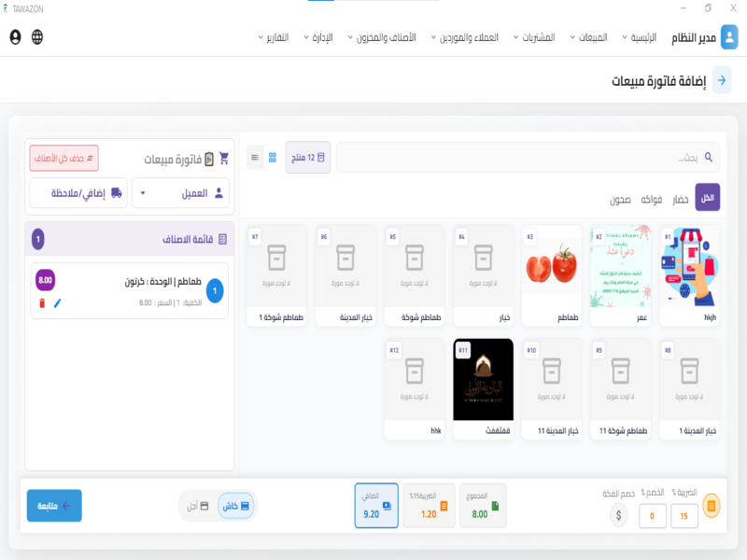Click the الخصم% input field

click(x=653, y=516)
